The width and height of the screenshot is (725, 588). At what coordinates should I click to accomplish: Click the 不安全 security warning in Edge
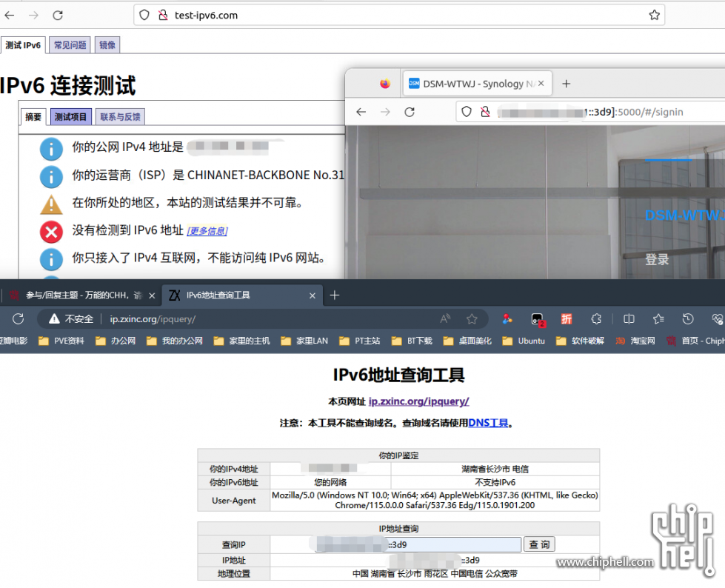pyautogui.click(x=71, y=319)
